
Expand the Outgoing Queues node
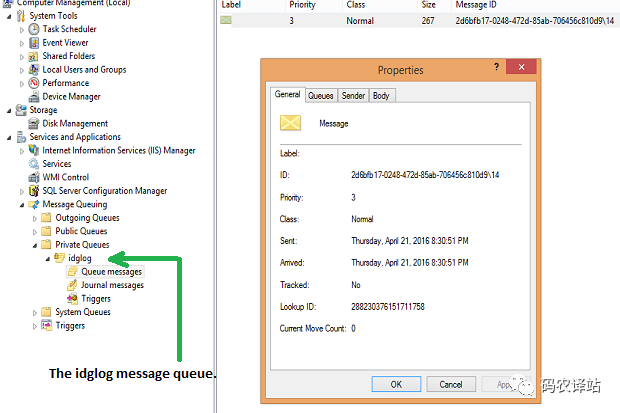click(x=35, y=218)
